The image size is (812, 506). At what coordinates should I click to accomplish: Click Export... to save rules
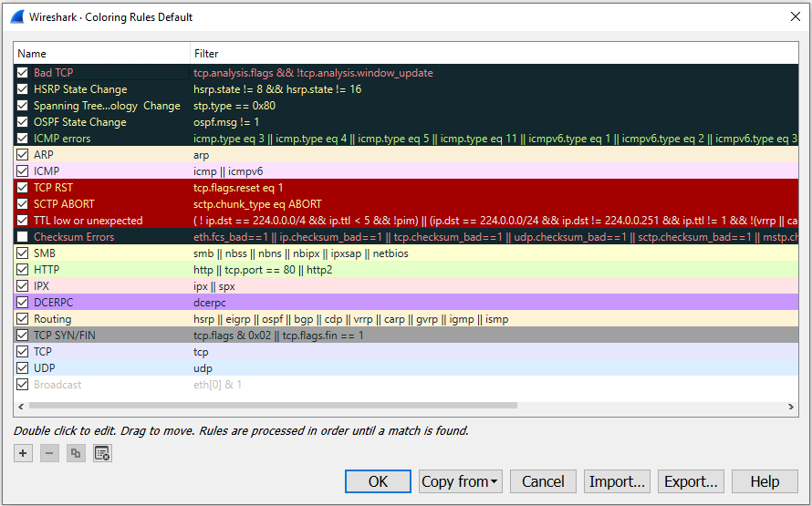pyautogui.click(x=691, y=481)
